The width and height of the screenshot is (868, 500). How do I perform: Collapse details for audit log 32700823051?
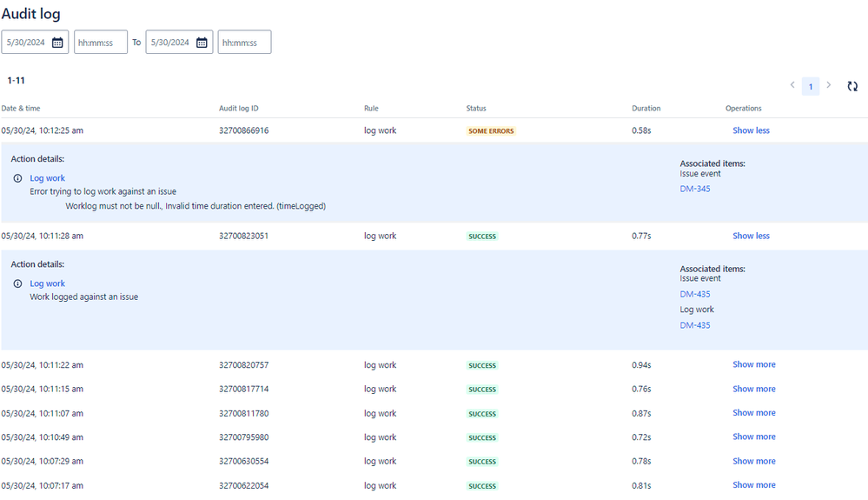751,236
